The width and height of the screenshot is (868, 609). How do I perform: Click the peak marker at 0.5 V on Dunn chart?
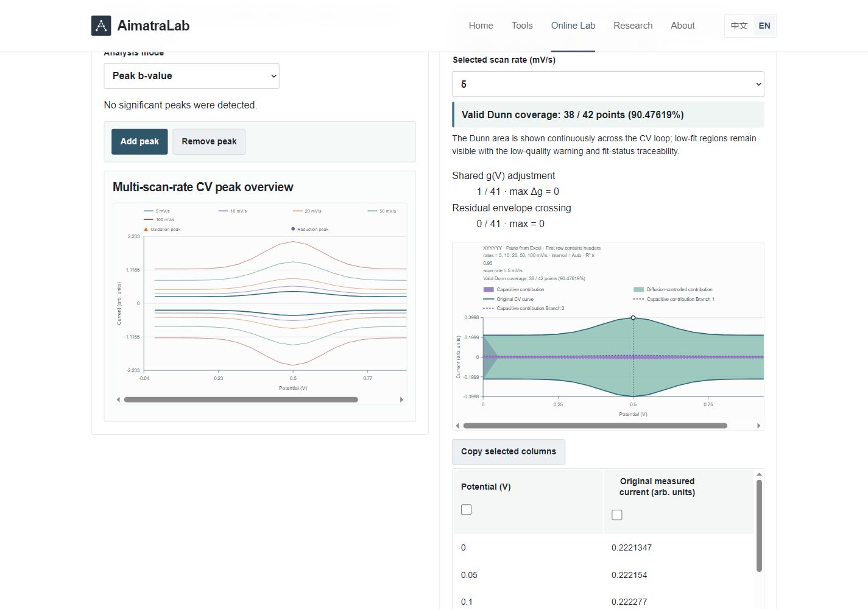tap(633, 318)
